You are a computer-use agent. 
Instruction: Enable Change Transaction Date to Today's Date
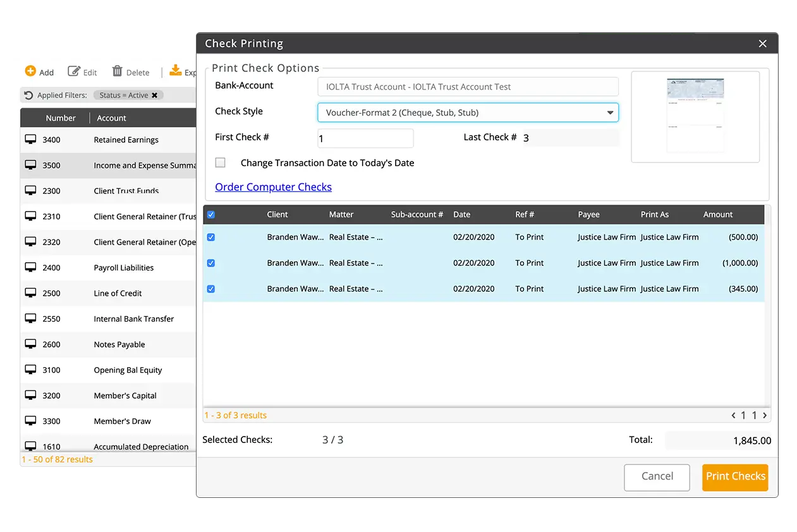(x=221, y=163)
